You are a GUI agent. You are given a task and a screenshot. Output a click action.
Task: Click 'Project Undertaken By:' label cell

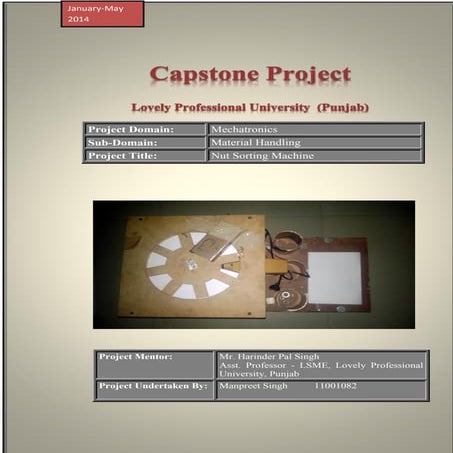coord(154,390)
